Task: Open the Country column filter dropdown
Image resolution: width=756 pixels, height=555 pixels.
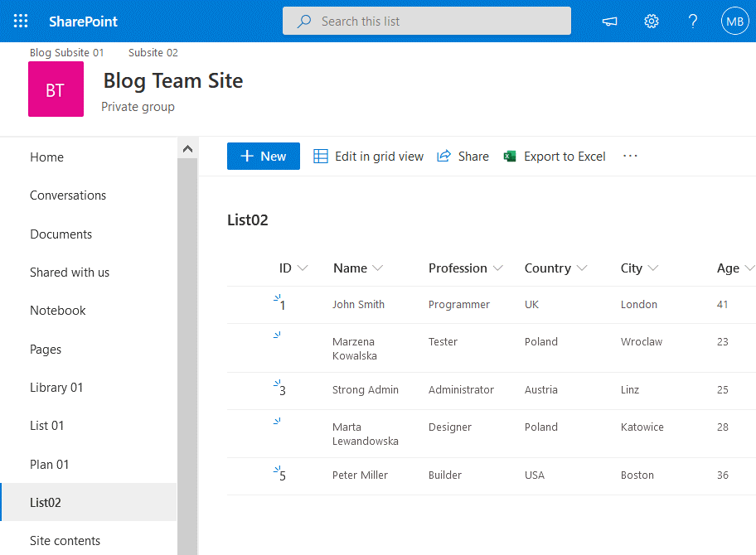Action: click(x=581, y=268)
